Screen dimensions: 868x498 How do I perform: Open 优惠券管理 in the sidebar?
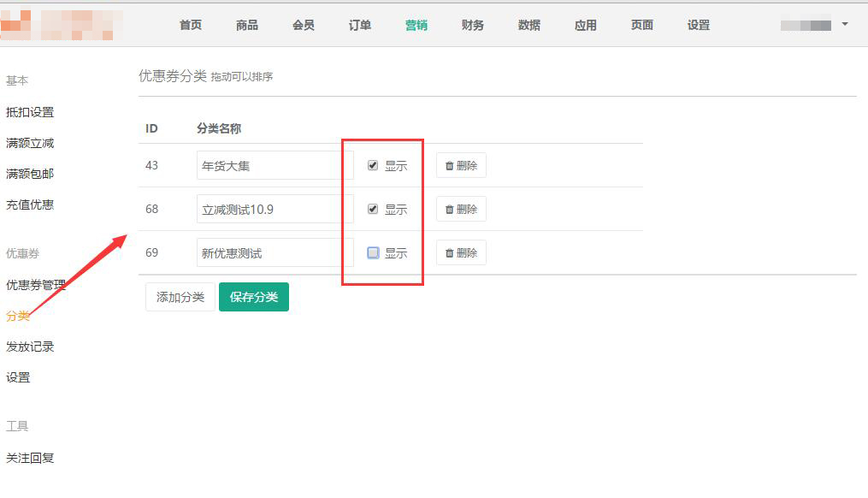[36, 285]
